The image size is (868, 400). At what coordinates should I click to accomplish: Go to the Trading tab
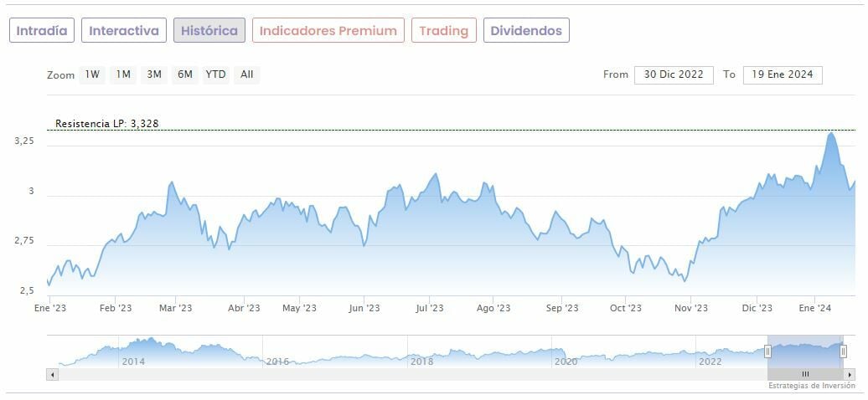pyautogui.click(x=443, y=31)
